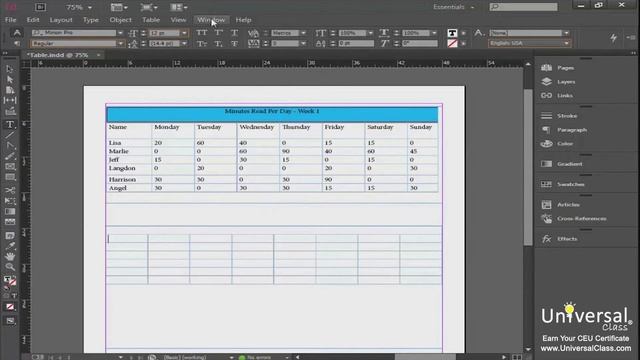Toggle Superscript formatting
The width and height of the screenshot is (640, 360).
pos(218,33)
